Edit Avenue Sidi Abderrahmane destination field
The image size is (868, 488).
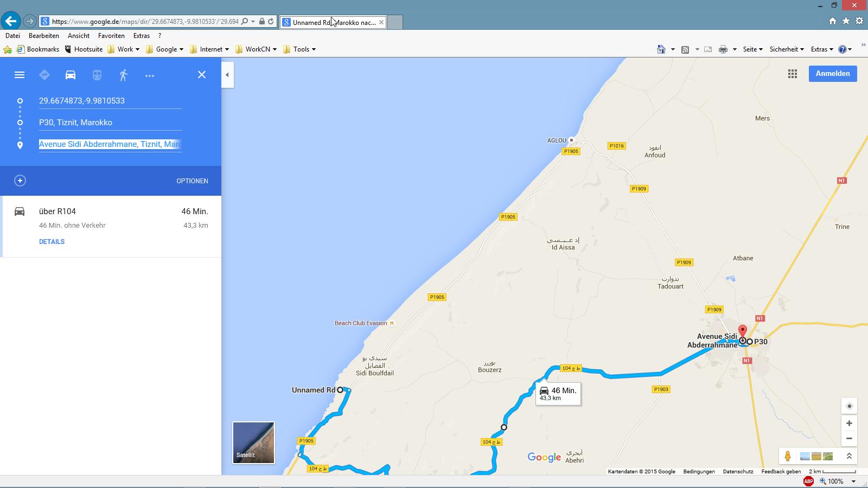(110, 144)
